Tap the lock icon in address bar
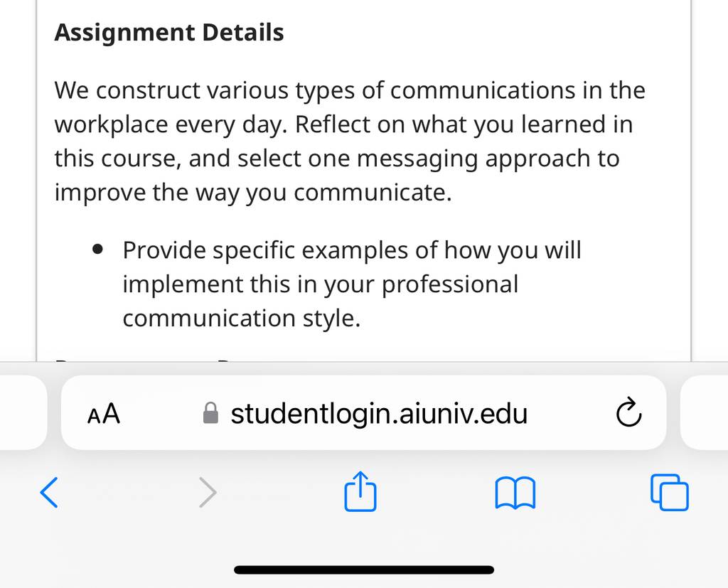Screen dimensions: 728x588 (x=210, y=413)
